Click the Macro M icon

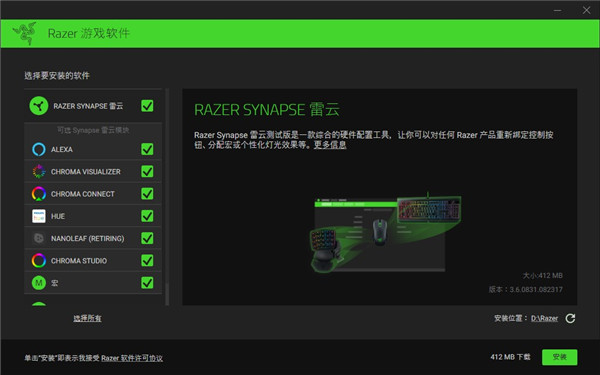39,283
